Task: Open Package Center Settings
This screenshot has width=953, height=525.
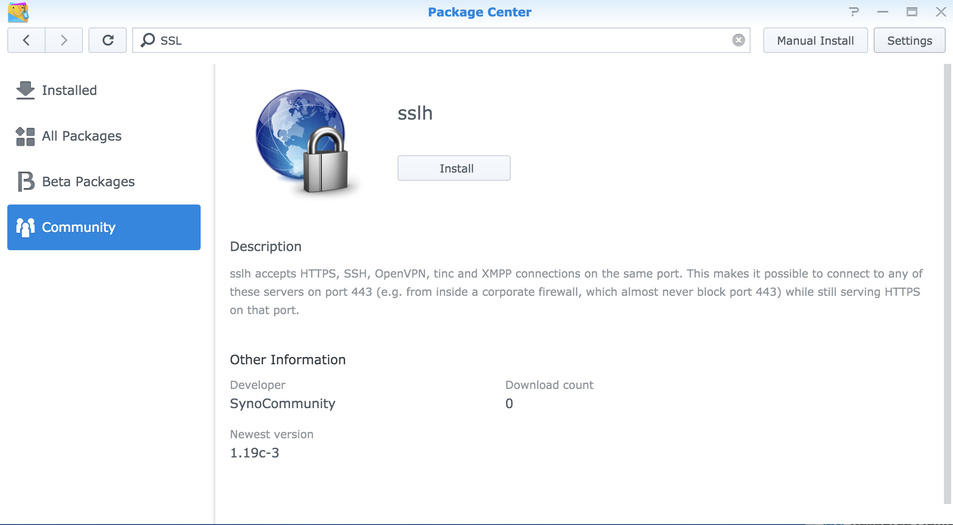Action: 909,40
